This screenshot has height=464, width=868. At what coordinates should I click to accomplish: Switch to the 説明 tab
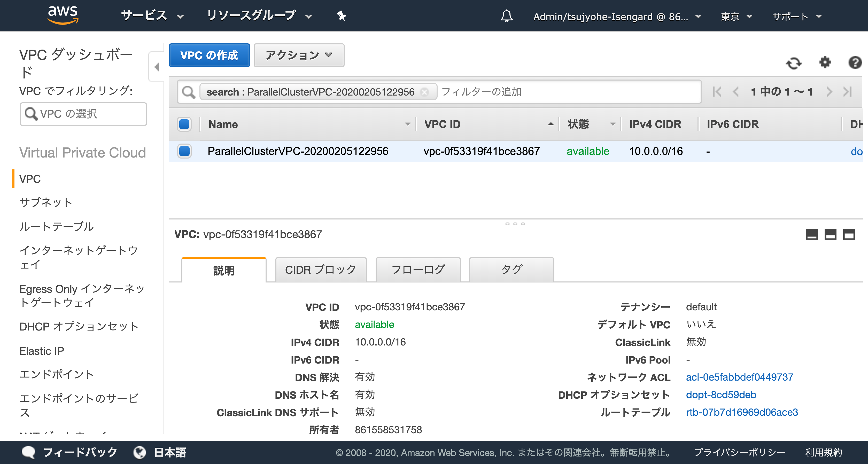pos(224,270)
